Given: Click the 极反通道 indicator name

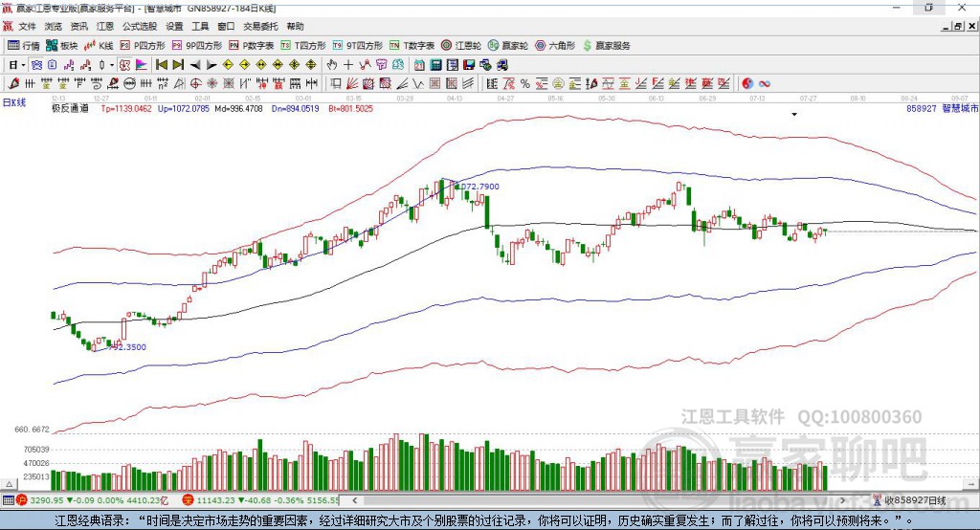Looking at the screenshot, I should 70,108.
